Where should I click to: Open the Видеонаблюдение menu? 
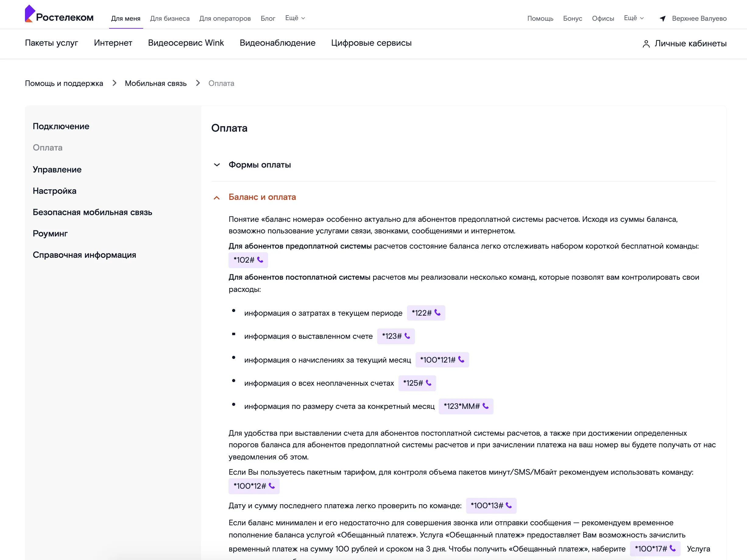pyautogui.click(x=278, y=43)
